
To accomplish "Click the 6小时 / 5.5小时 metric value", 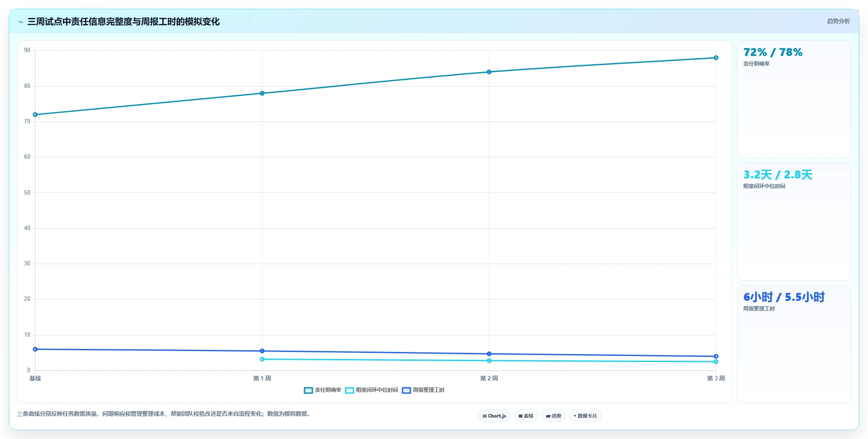I will 784,297.
